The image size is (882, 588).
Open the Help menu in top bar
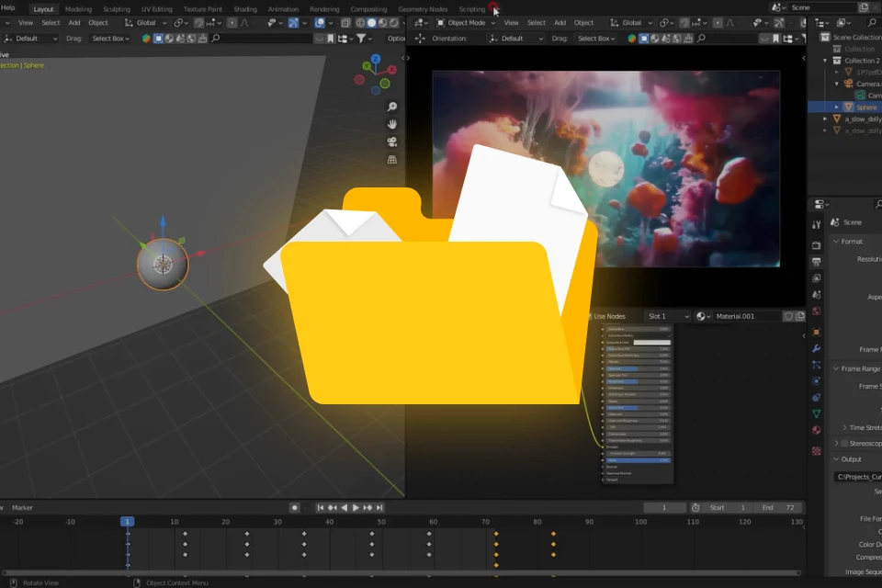click(x=7, y=8)
